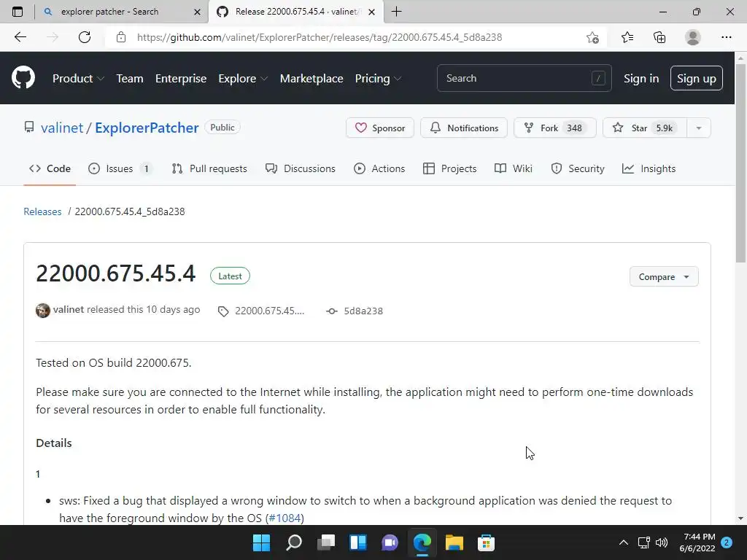Click the Sign up button
Image resolution: width=747 pixels, height=560 pixels.
(696, 78)
